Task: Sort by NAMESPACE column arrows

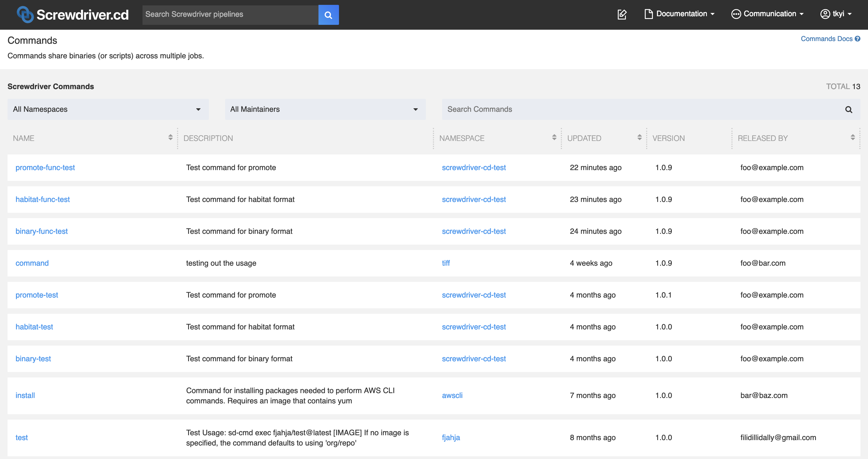Action: click(554, 137)
